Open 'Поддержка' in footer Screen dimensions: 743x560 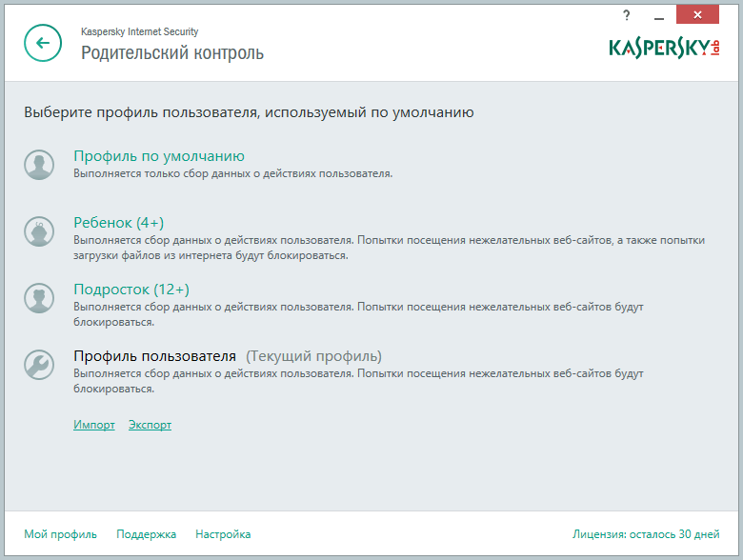point(147,534)
